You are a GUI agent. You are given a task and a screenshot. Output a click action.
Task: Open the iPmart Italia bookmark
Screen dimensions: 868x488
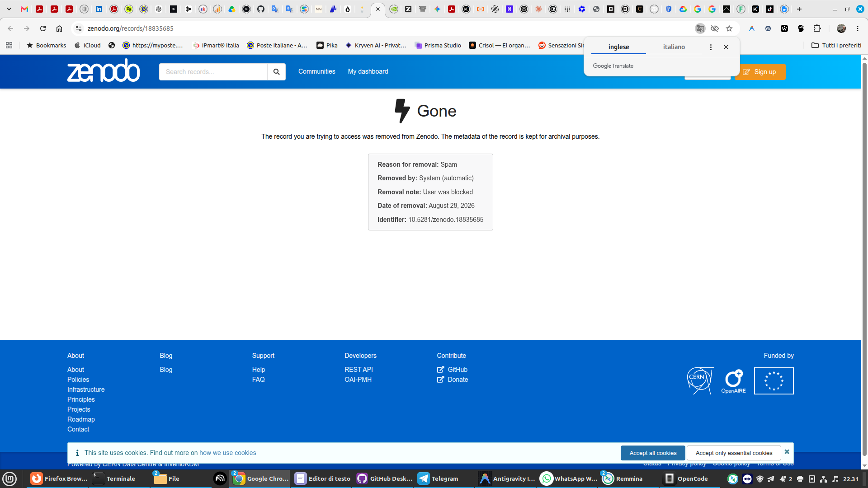click(x=216, y=45)
